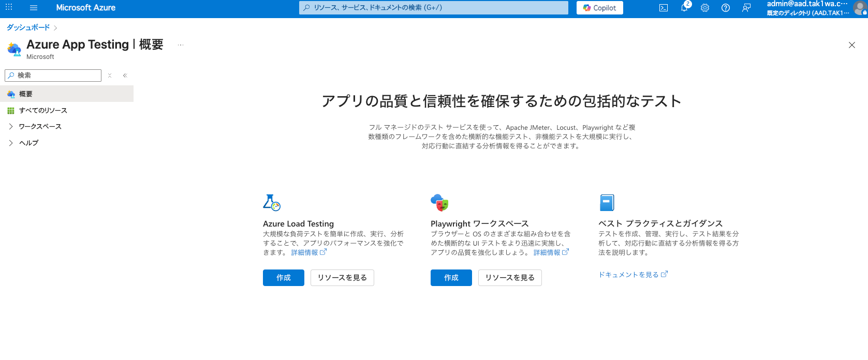868x360 pixels.
Task: Expand the ヘルプ sidebar section
Action: 11,143
